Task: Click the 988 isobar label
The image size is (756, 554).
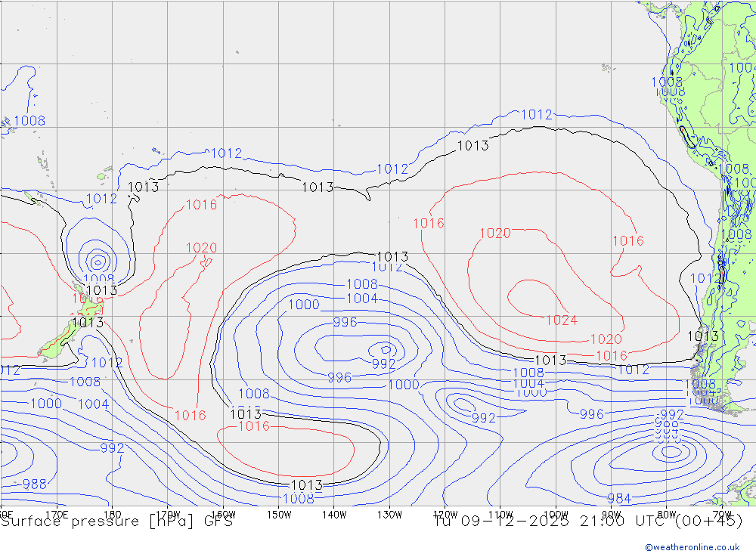Action: pos(34,484)
